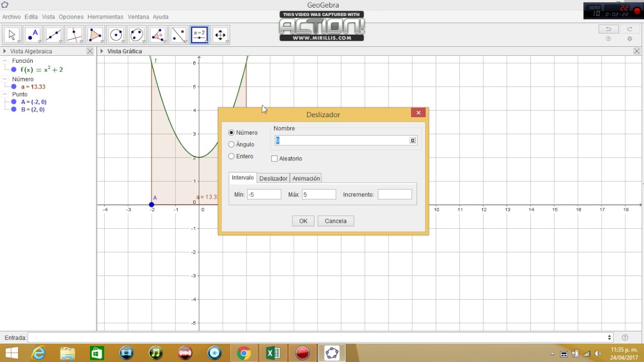Select the Perpendicular line tool

click(x=74, y=35)
